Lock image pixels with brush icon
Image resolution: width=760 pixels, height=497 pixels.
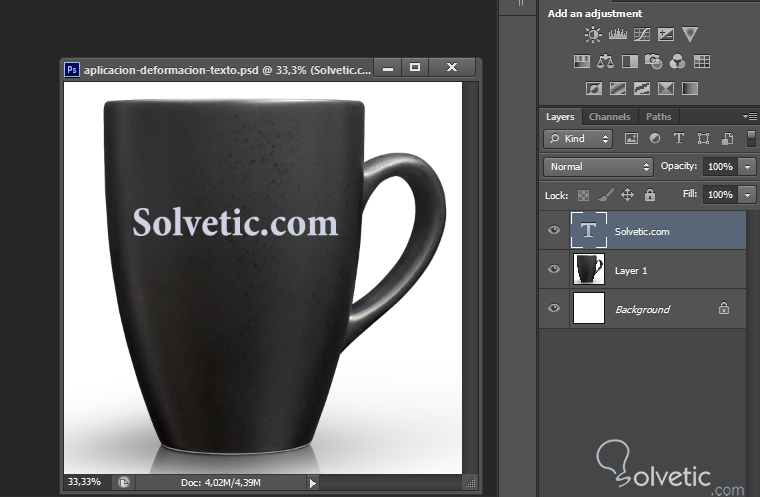pyautogui.click(x=605, y=195)
